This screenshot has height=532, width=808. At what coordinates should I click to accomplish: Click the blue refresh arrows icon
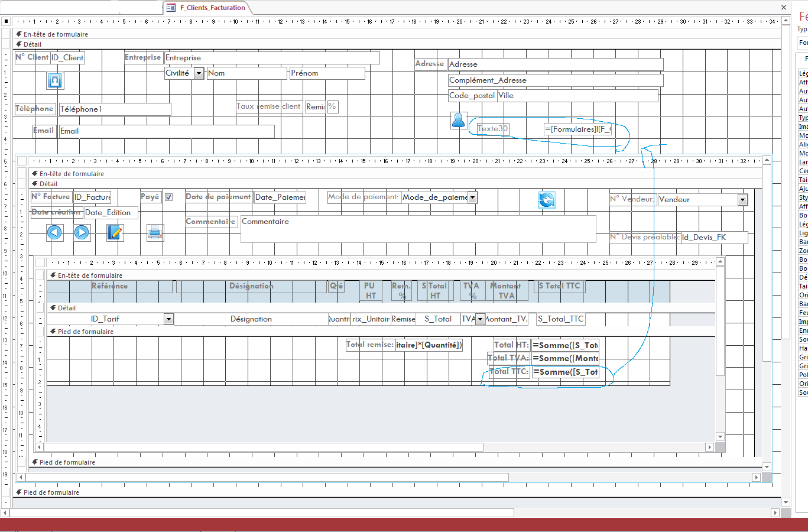547,200
